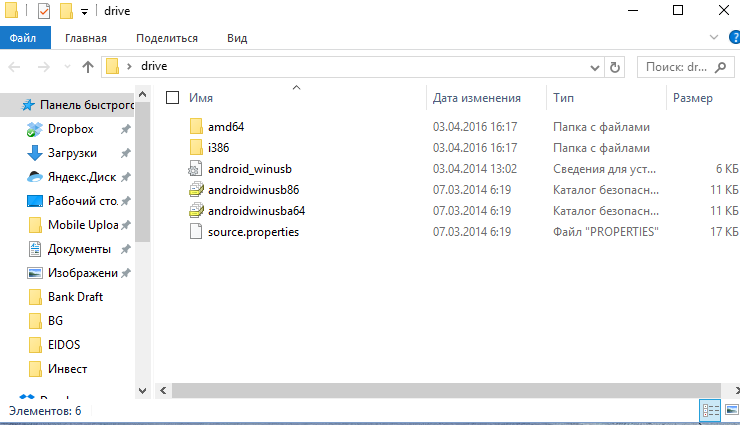Screen dimensions: 740x425
Task: Expand the address bar breadcrumb chevron
Action: pos(129,67)
